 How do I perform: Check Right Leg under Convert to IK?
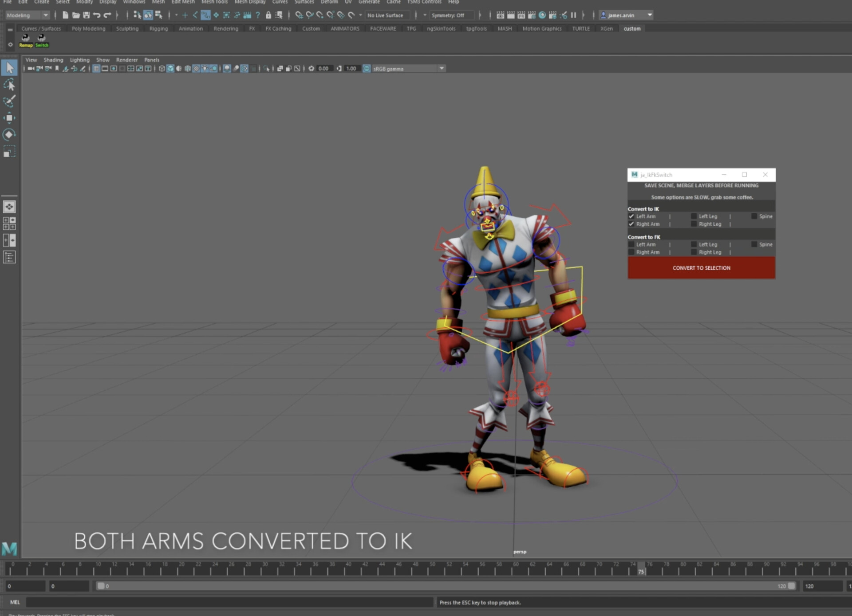[x=694, y=224]
